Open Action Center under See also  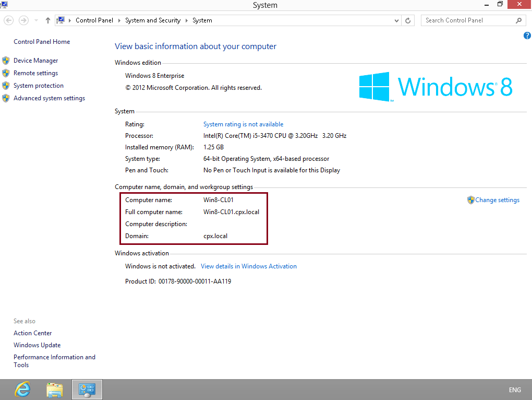(32, 333)
